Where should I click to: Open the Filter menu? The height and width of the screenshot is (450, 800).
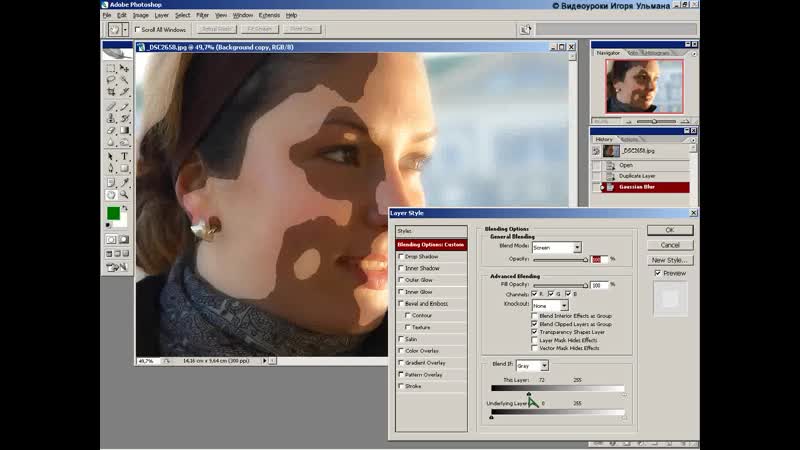(x=203, y=15)
